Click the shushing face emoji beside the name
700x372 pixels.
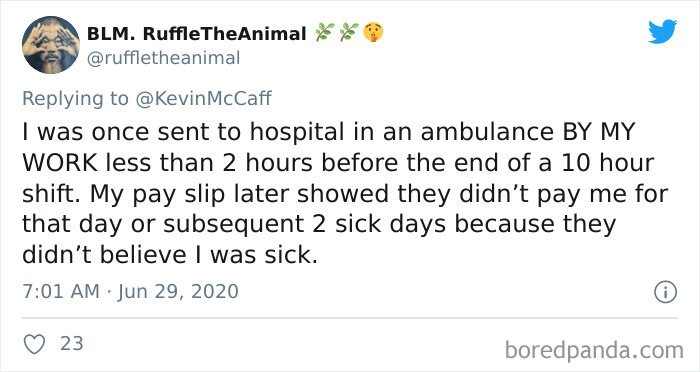coord(373,33)
